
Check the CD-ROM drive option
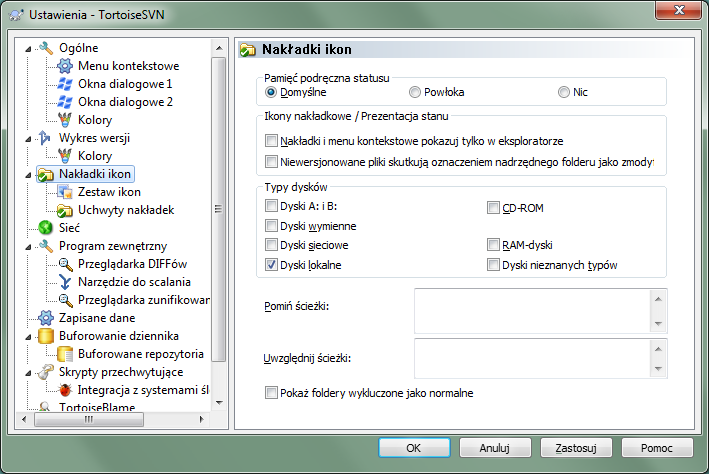(493, 208)
